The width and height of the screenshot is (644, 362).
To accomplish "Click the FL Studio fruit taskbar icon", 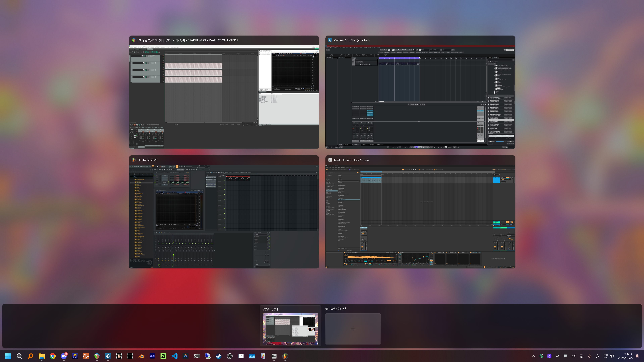I will [285, 356].
